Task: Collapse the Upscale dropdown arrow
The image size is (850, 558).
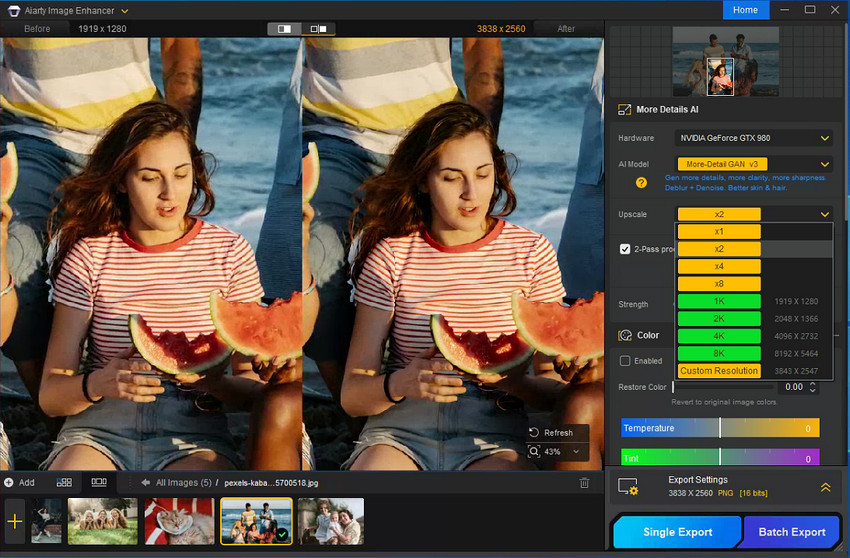Action: 825,214
